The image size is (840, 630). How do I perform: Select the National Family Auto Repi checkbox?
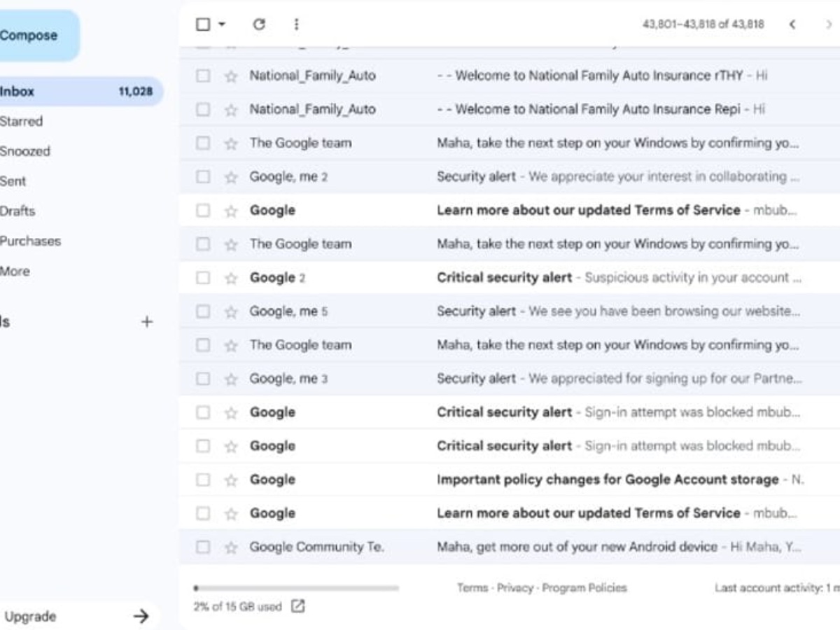(203, 109)
